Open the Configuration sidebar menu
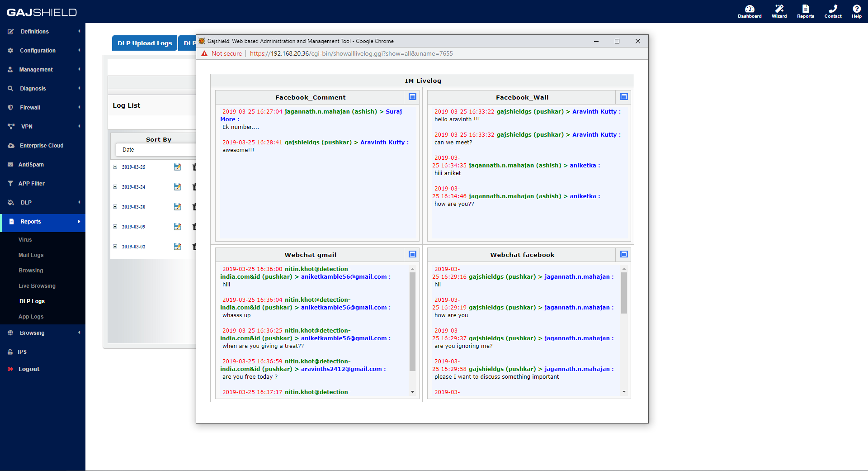Image resolution: width=868 pixels, height=471 pixels. (42, 51)
